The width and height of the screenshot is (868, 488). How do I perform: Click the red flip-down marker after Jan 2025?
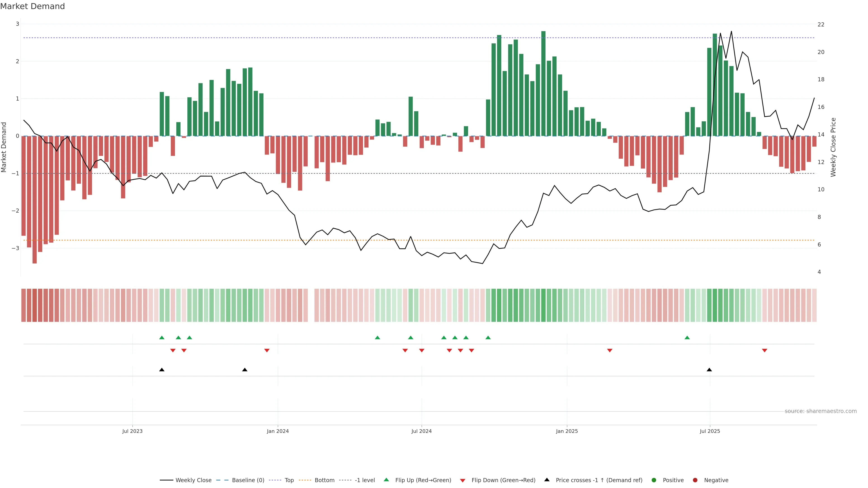click(x=610, y=351)
